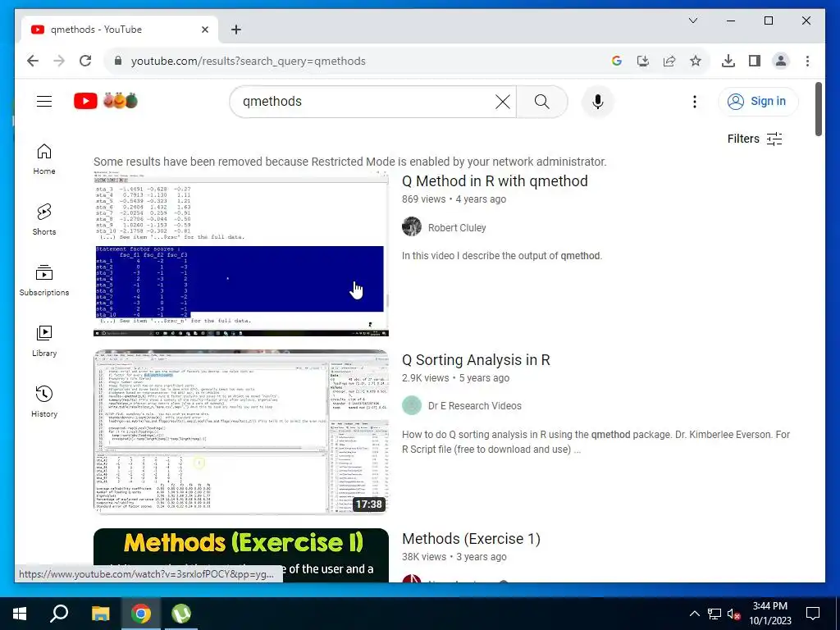Viewport: 840px width, 630px height.
Task: Click the site lock icon in address bar
Action: [x=118, y=61]
